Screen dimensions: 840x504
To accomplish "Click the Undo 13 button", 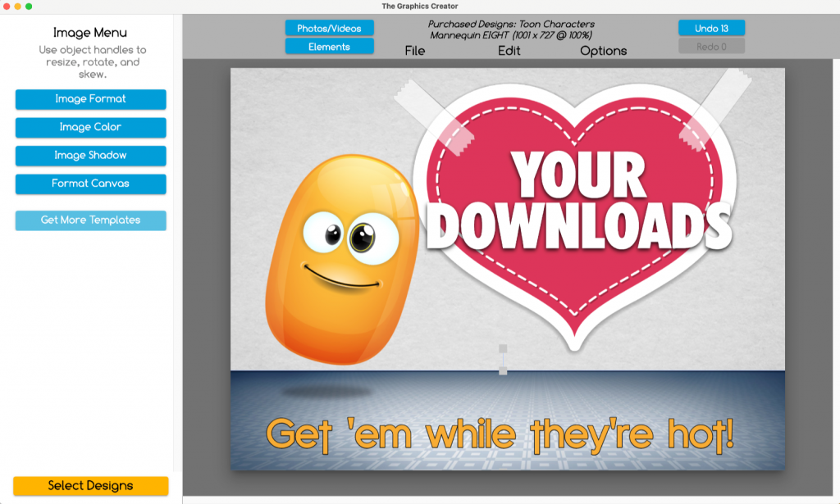I will [710, 27].
